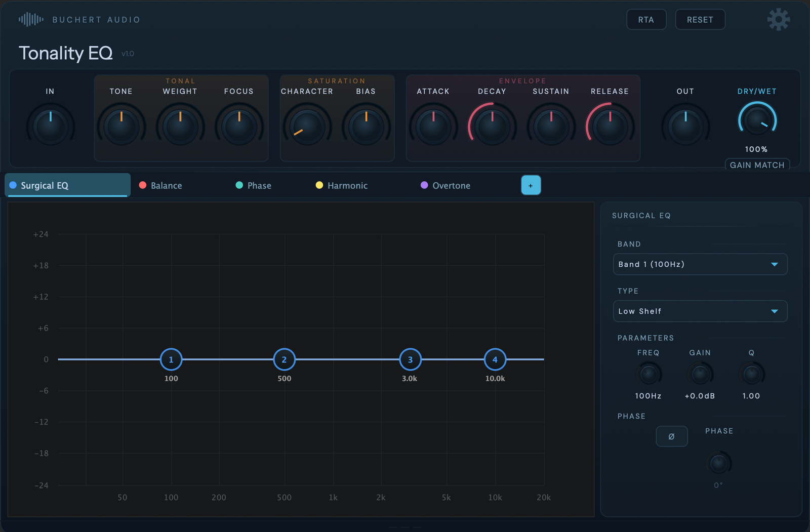Open the BAND selection dropdown
Viewport: 810px width, 532px height.
pos(700,264)
